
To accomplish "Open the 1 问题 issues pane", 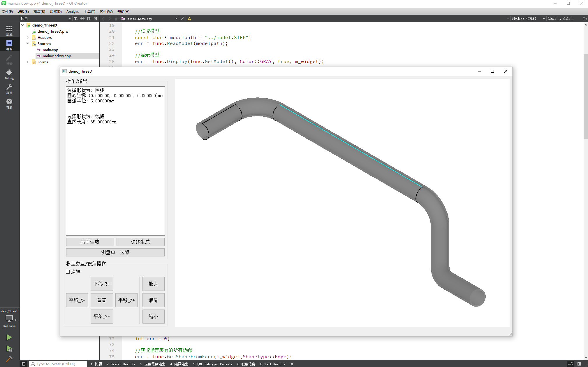I will click(96, 364).
